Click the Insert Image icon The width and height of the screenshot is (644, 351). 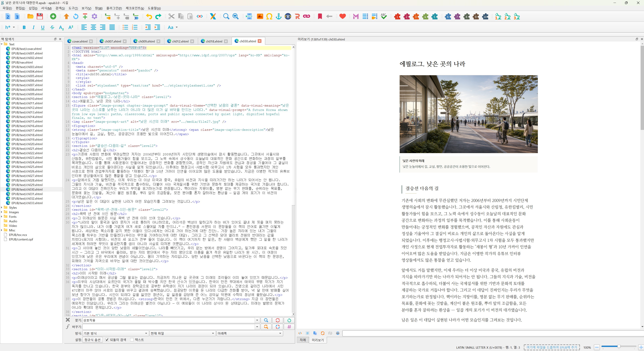click(x=260, y=16)
